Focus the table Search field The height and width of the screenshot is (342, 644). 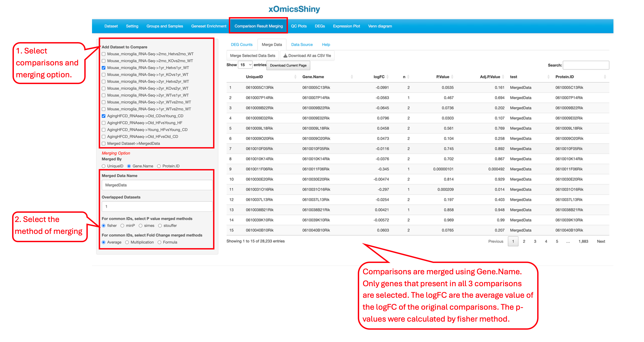pos(586,65)
